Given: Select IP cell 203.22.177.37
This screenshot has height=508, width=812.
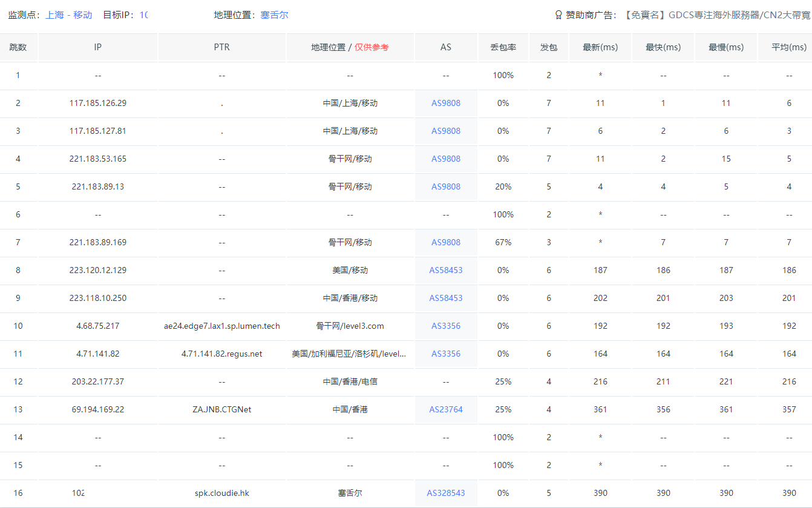Looking at the screenshot, I should click(x=98, y=381).
